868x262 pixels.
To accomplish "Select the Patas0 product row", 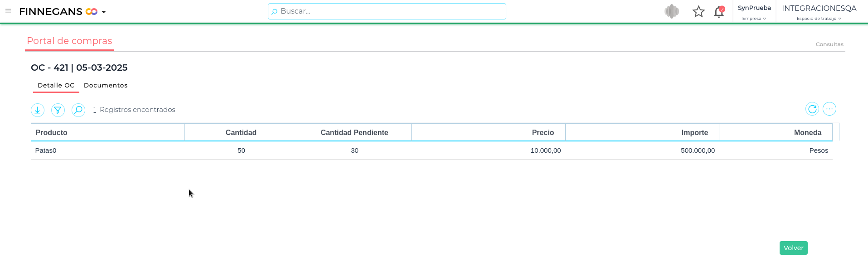I will [x=46, y=150].
